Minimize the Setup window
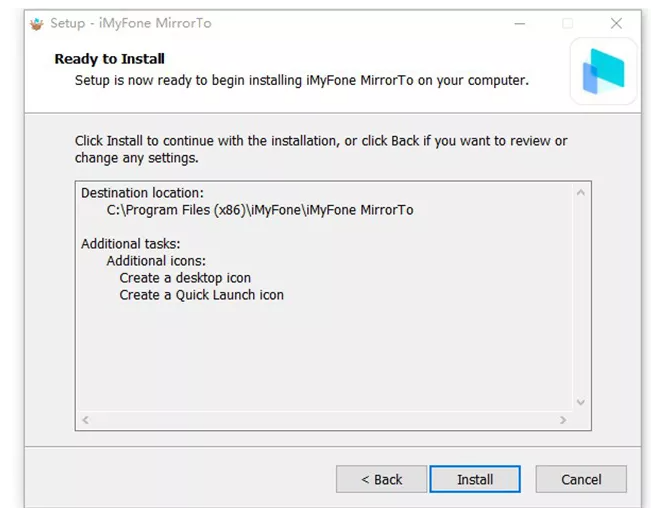This screenshot has height=515, width=651. click(520, 23)
